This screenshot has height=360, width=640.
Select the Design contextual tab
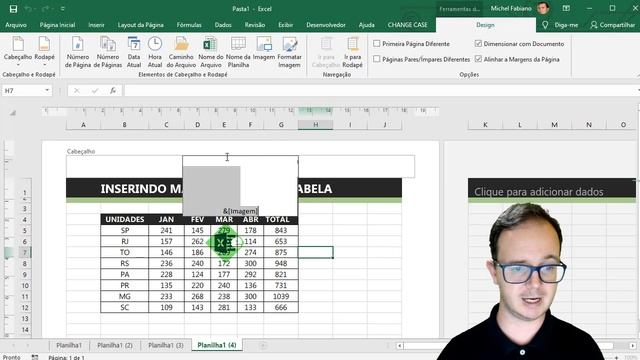[485, 25]
